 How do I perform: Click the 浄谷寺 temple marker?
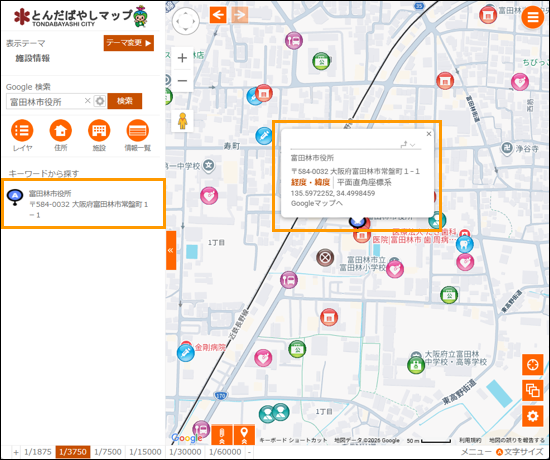pos(507,148)
